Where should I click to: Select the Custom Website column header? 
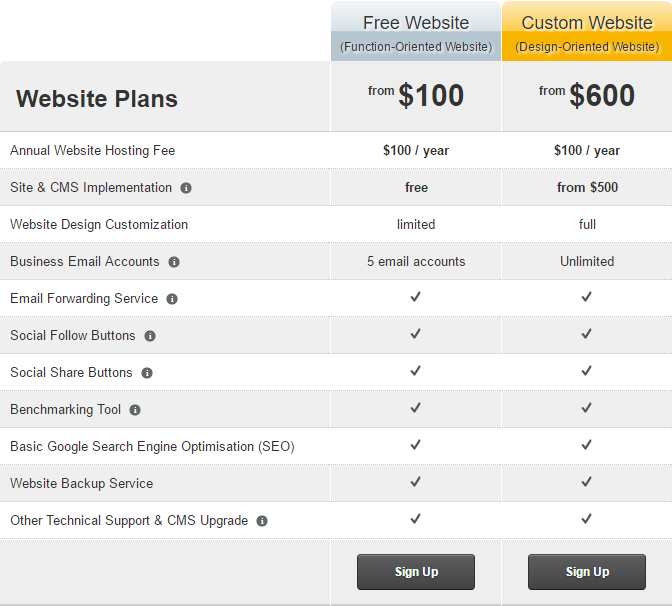click(587, 23)
